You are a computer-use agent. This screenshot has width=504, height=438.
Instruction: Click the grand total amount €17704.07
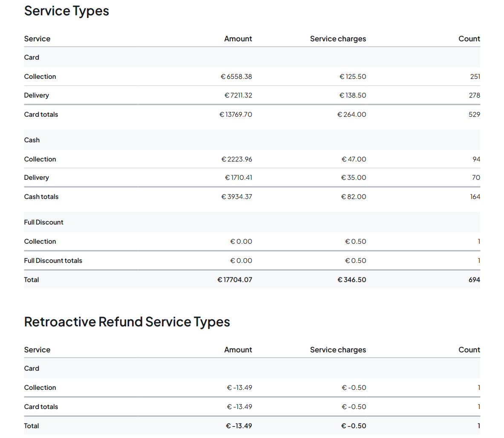[x=235, y=280]
